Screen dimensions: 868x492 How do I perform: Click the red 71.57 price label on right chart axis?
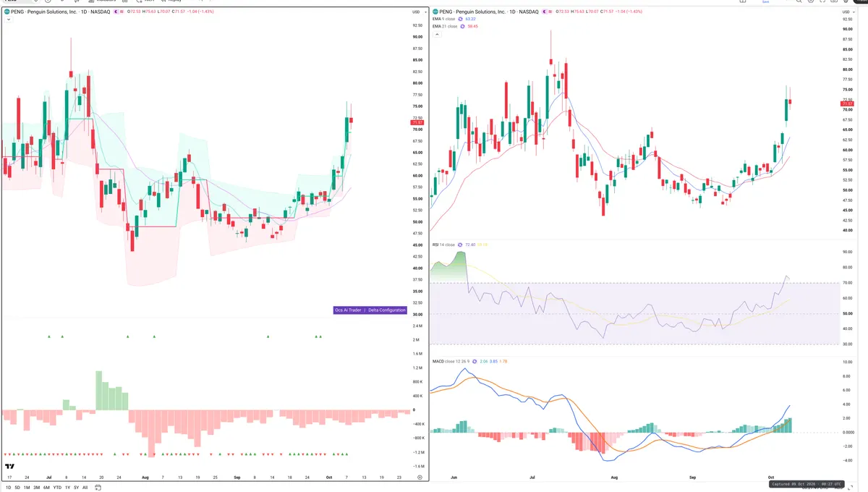tap(847, 104)
